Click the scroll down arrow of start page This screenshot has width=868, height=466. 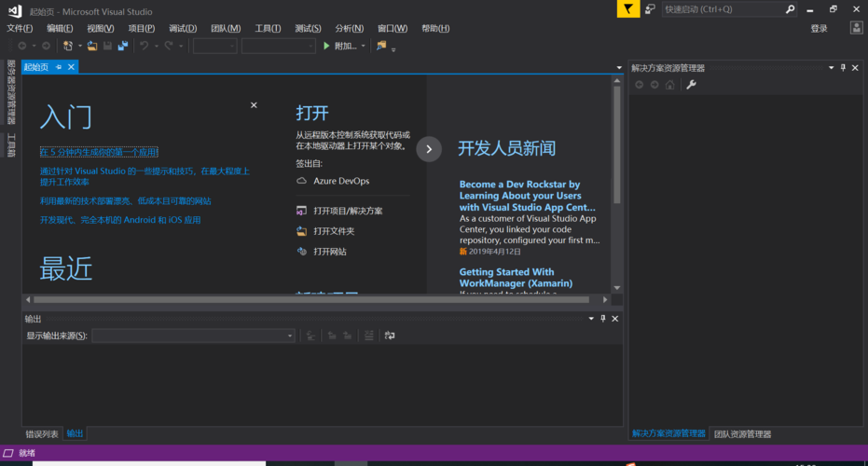pyautogui.click(x=616, y=288)
